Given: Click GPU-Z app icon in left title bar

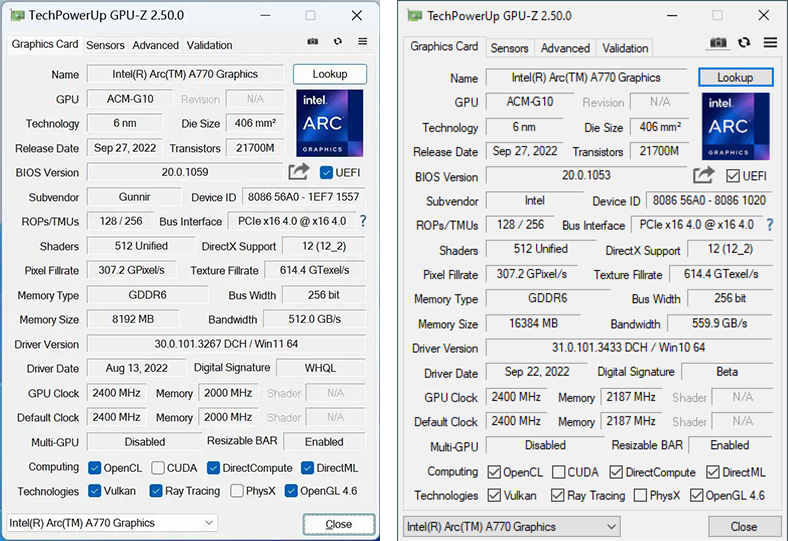Looking at the screenshot, I should [x=18, y=16].
